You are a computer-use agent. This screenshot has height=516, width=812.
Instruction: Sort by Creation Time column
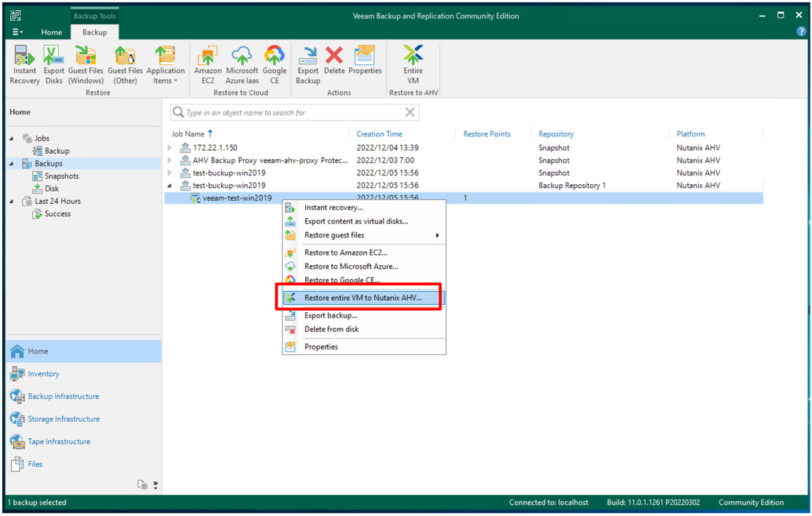(x=379, y=134)
